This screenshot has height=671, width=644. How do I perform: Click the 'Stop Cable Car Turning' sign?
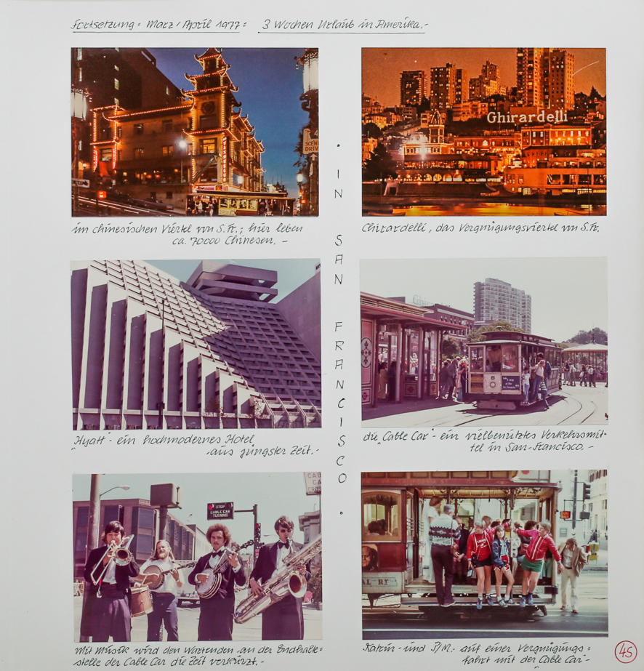pyautogui.click(x=220, y=510)
